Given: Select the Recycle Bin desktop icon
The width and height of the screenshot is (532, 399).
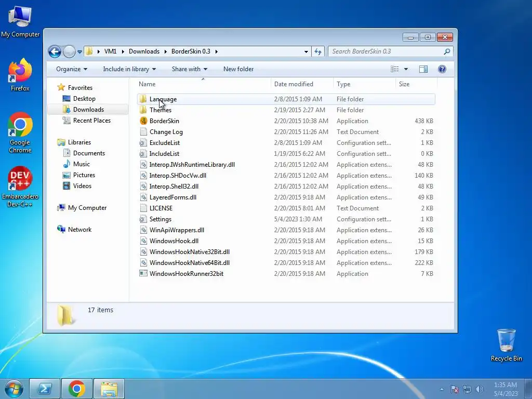Looking at the screenshot, I should click(x=506, y=345).
